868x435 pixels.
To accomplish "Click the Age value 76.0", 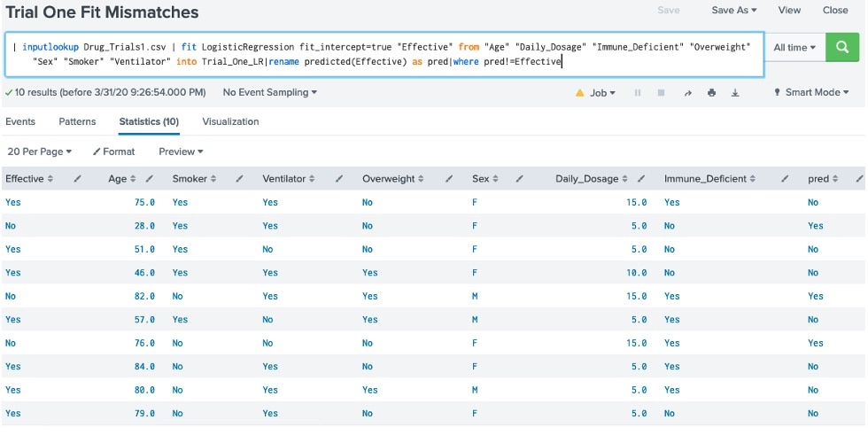I will pyautogui.click(x=144, y=343).
